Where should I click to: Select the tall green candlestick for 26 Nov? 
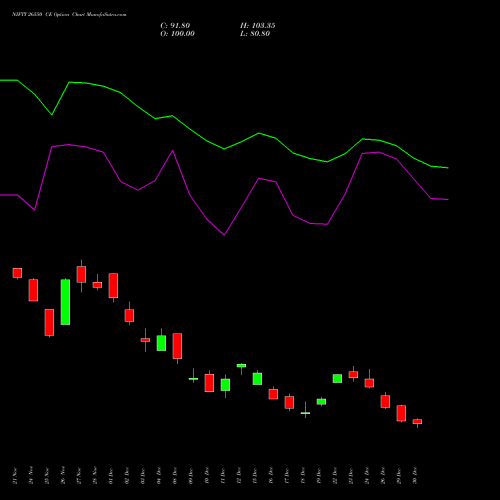click(x=65, y=302)
